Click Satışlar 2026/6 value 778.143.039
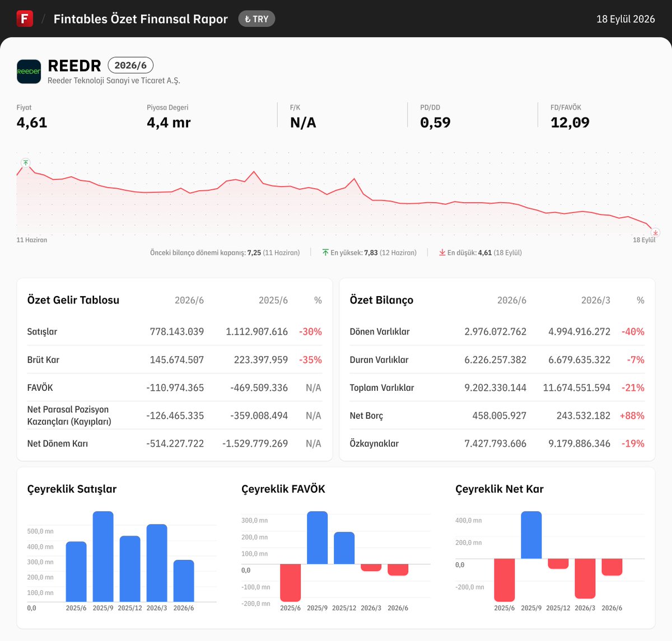The height and width of the screenshot is (641, 672). click(177, 331)
